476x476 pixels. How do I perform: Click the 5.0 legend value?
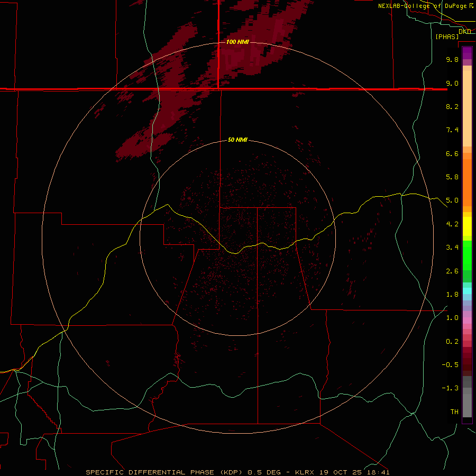(452, 200)
